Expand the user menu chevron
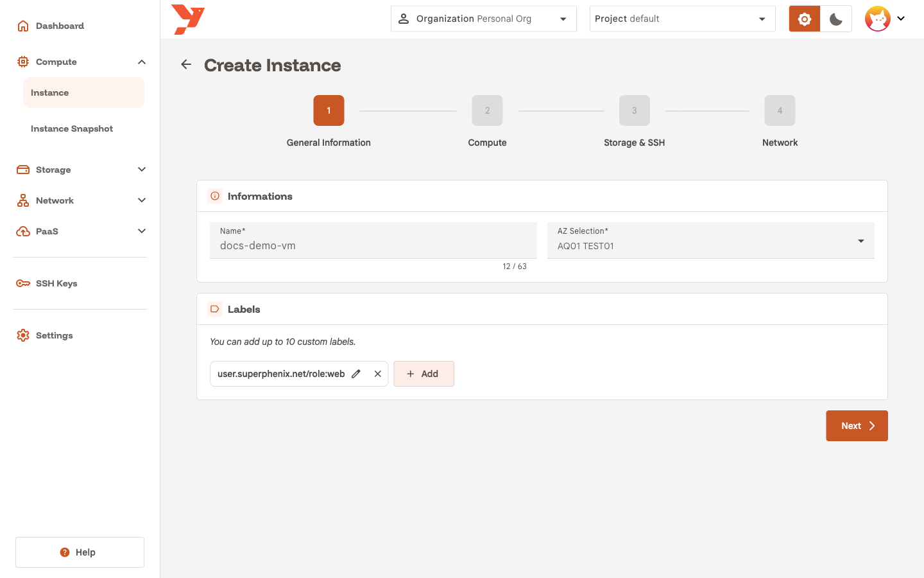 (x=901, y=19)
